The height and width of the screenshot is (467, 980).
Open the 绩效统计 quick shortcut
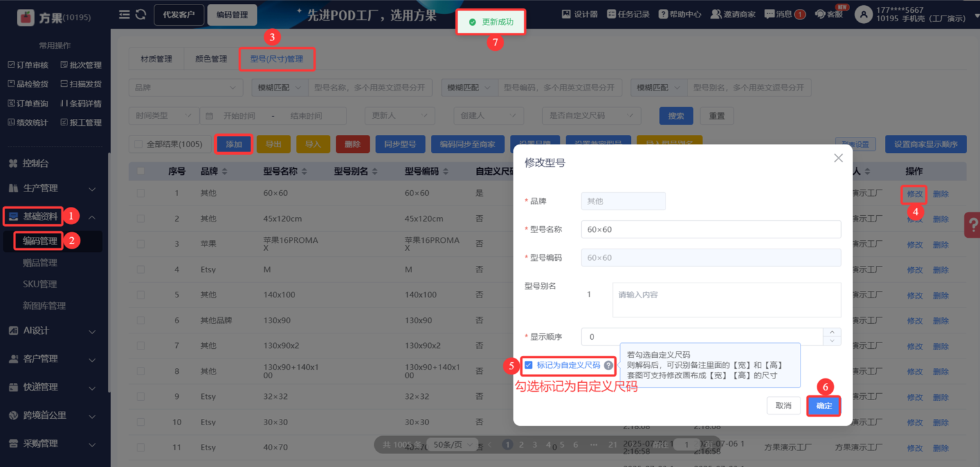28,123
